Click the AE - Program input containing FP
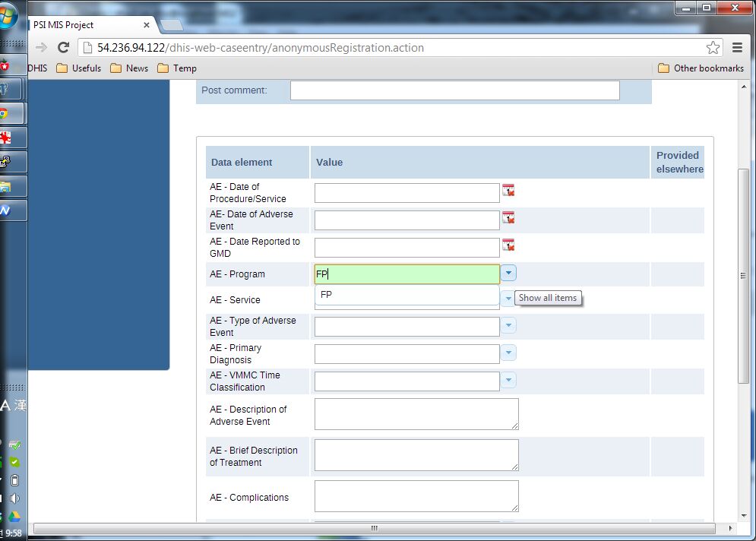This screenshot has height=541, width=756. click(x=407, y=274)
